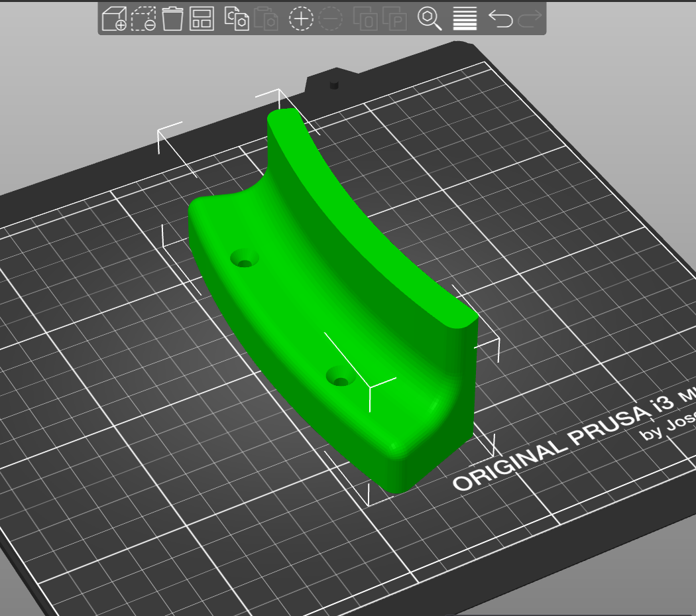The width and height of the screenshot is (696, 616).
Task: Click the greyed Remove instance minus icon
Action: (x=331, y=19)
